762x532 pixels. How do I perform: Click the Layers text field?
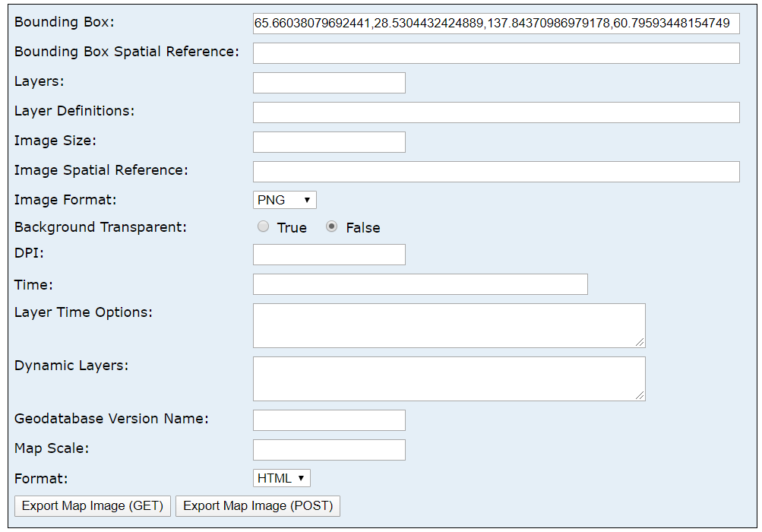(x=329, y=83)
